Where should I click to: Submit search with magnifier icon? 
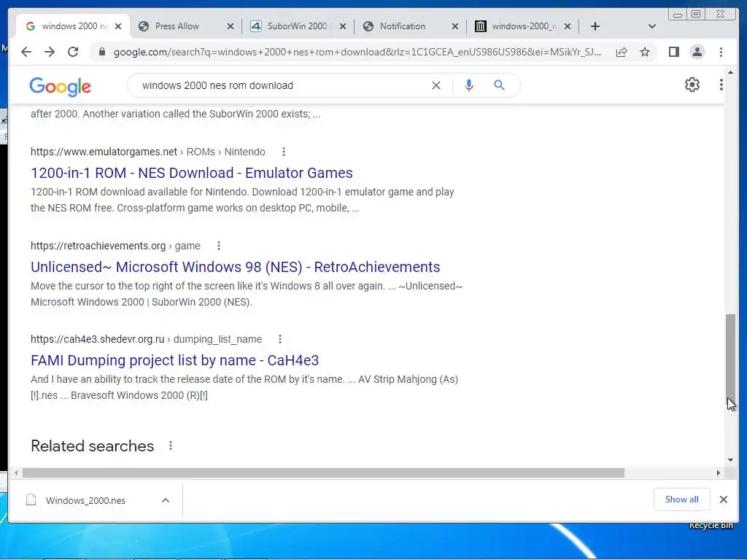click(499, 85)
